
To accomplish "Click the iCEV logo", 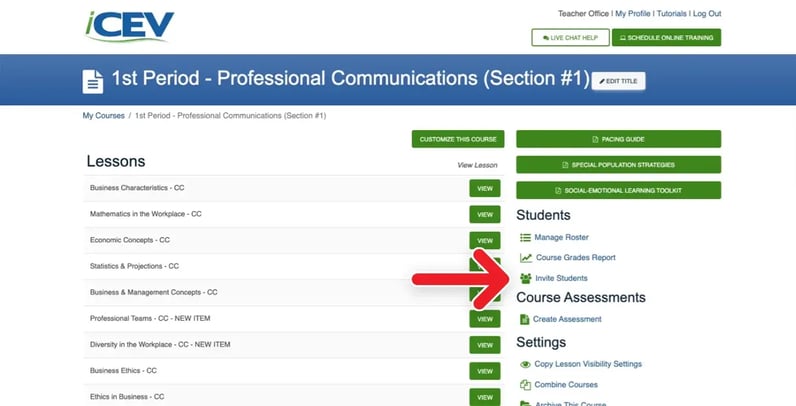I will [129, 26].
